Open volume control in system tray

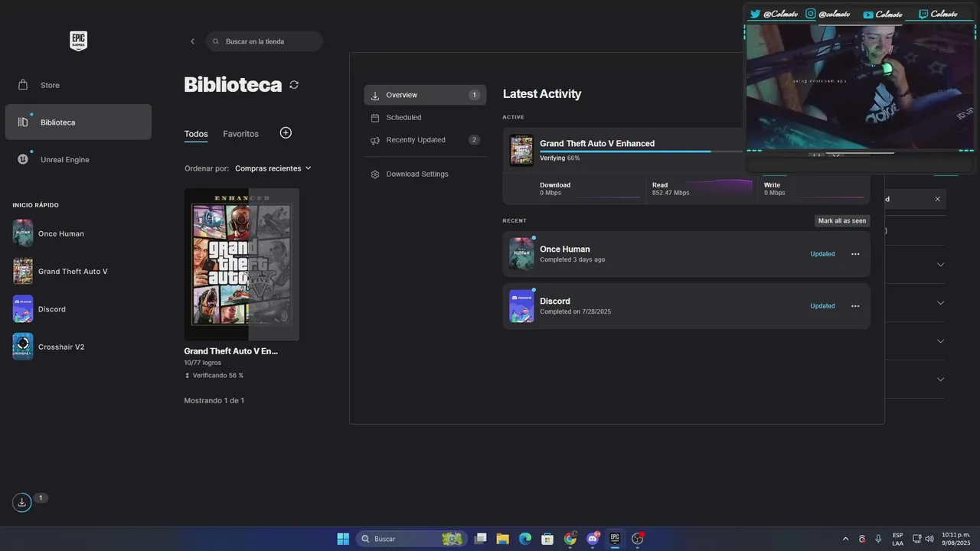(x=929, y=539)
